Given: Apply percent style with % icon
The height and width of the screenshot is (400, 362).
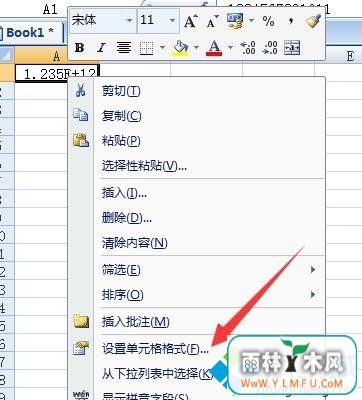Looking at the screenshot, I should pyautogui.click(x=268, y=21).
